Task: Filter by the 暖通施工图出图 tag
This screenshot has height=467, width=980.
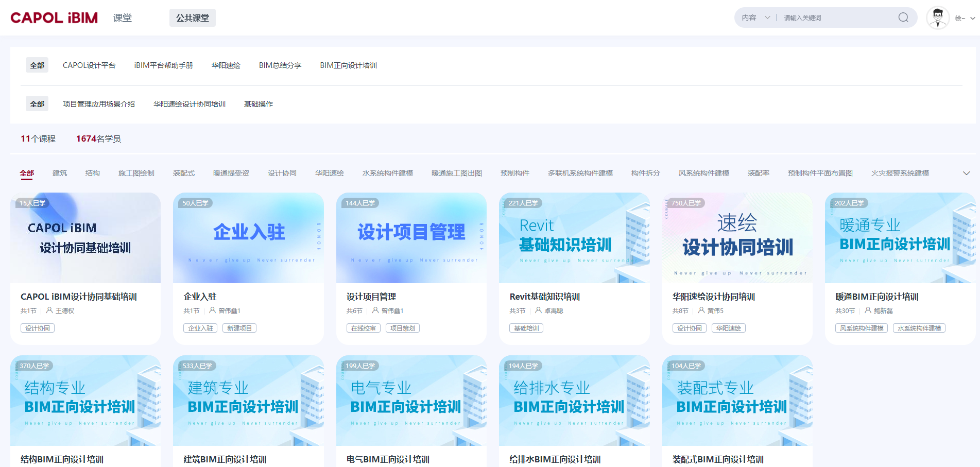Action: [457, 173]
